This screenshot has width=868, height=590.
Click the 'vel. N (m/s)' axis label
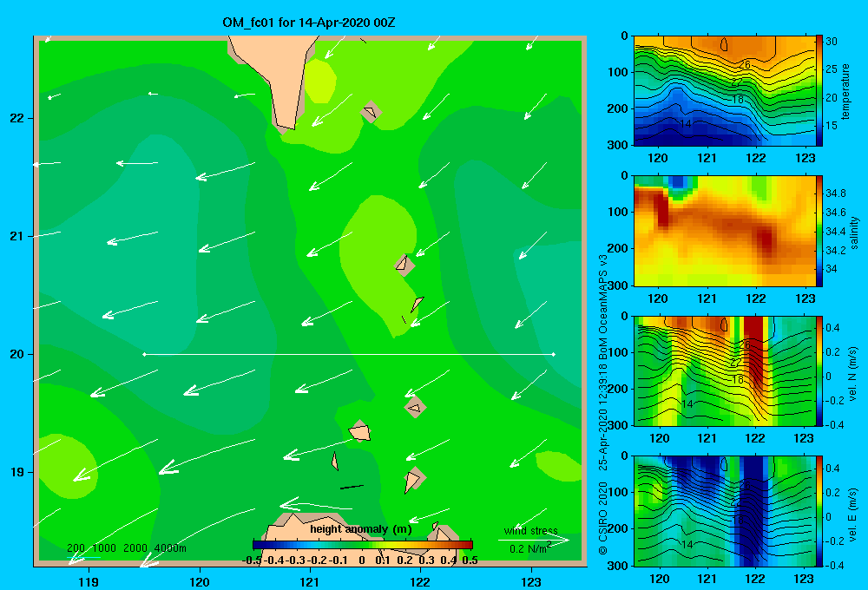point(853,374)
